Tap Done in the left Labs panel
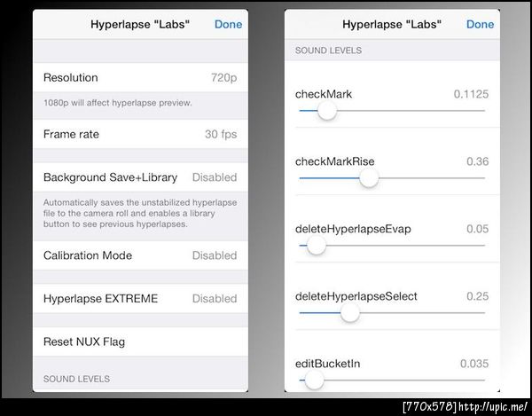532x416 pixels. tap(229, 25)
